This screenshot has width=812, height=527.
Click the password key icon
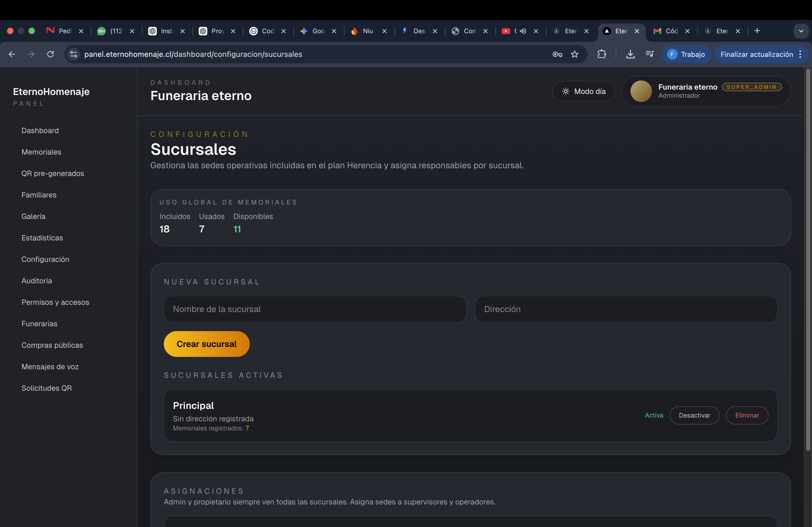tap(557, 54)
